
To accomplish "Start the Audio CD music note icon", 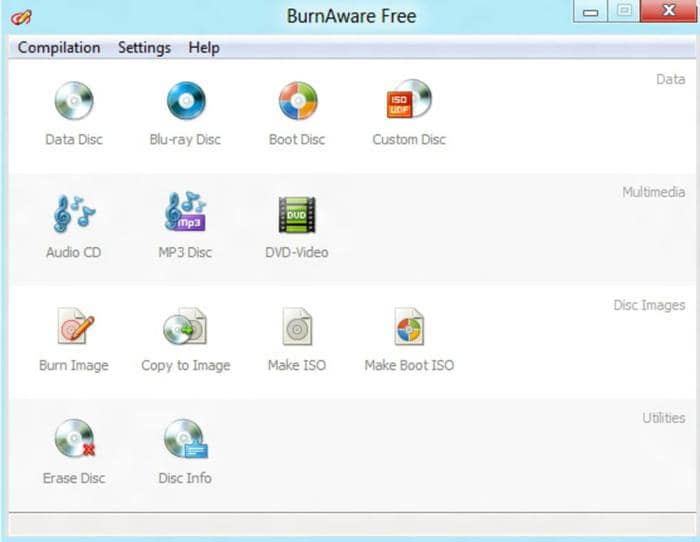I will 74,213.
